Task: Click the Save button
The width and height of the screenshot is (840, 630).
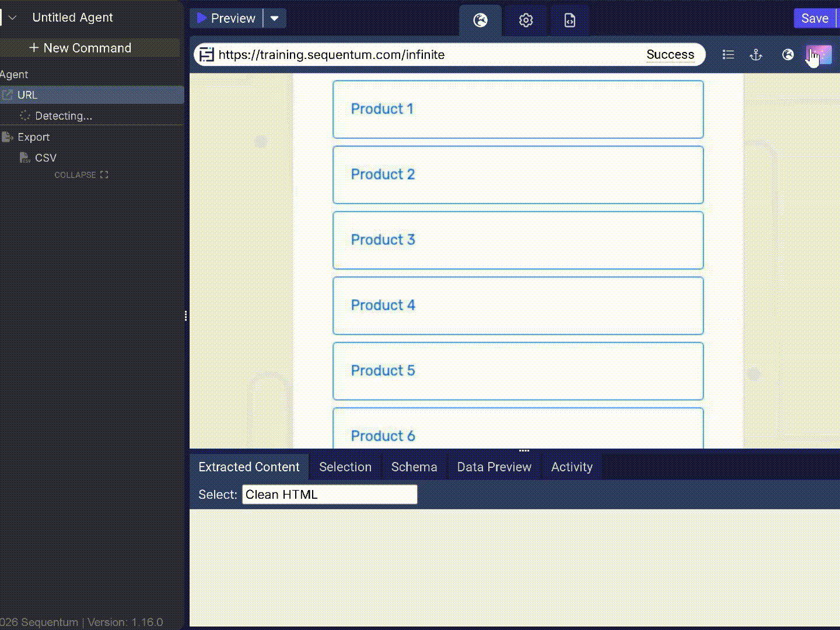Action: [x=815, y=18]
